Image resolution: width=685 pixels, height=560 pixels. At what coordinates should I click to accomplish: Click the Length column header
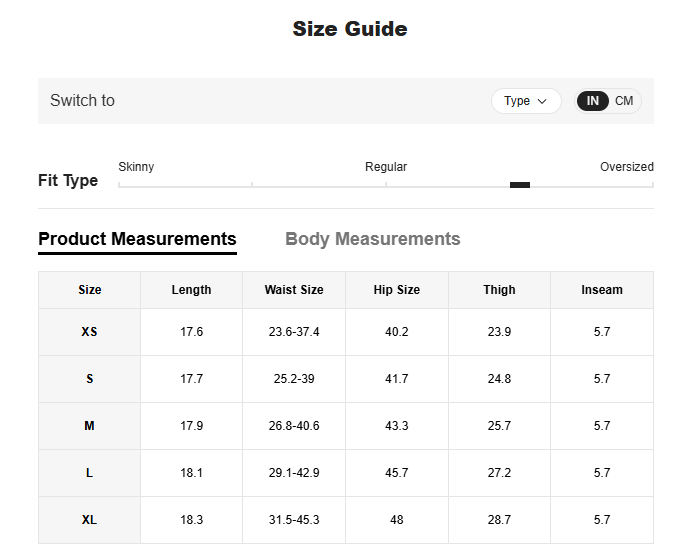point(191,290)
